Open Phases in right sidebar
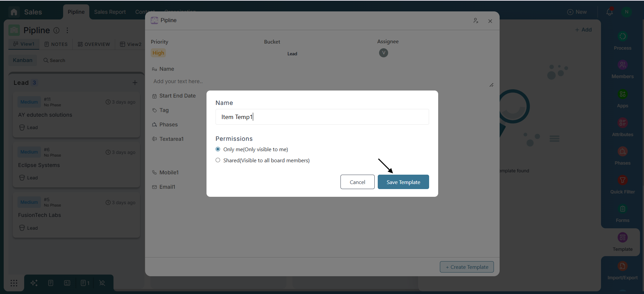This screenshot has height=294, width=644. point(622,156)
